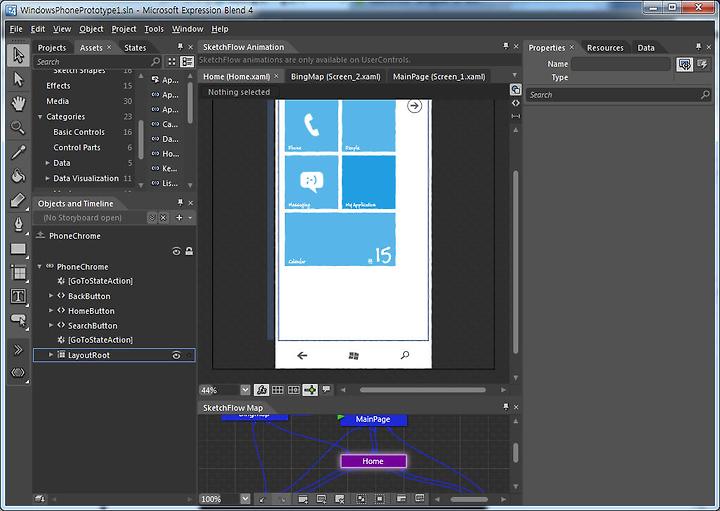Open the BingMap (Screen_2.xaml) document tab
The height and width of the screenshot is (511, 720).
[x=336, y=77]
